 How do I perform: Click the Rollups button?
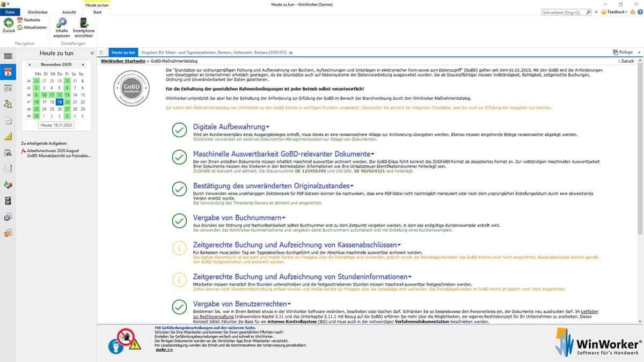coord(623,53)
